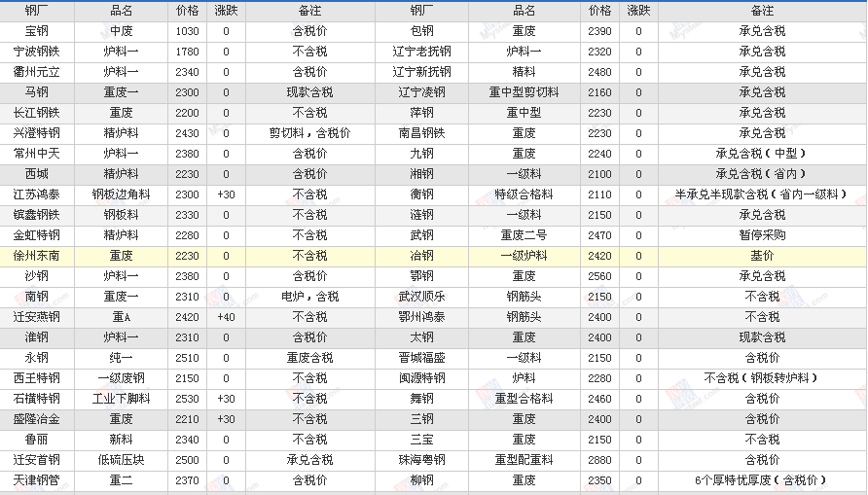868x495 pixels.
Task: Select the 工业下脚料 product cell
Action: tap(122, 399)
